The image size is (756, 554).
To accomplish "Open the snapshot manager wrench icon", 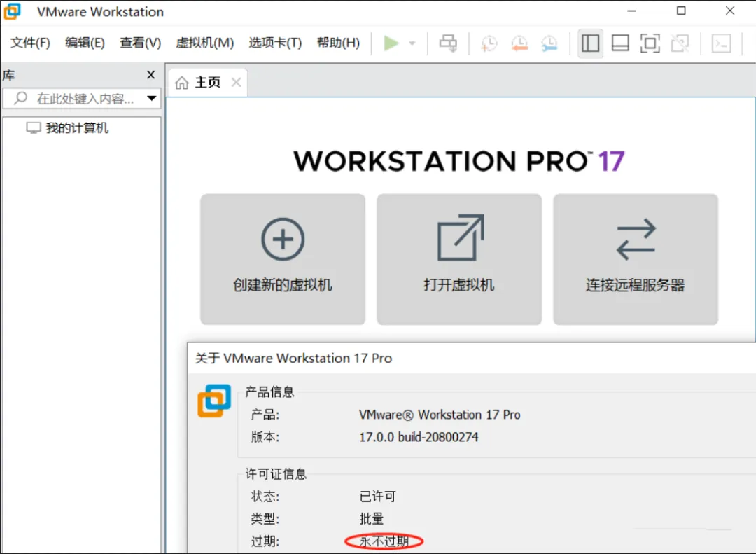I will [x=549, y=43].
